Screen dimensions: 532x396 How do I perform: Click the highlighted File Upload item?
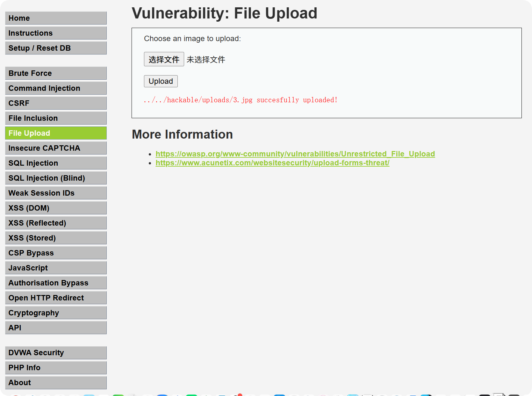pyautogui.click(x=56, y=133)
